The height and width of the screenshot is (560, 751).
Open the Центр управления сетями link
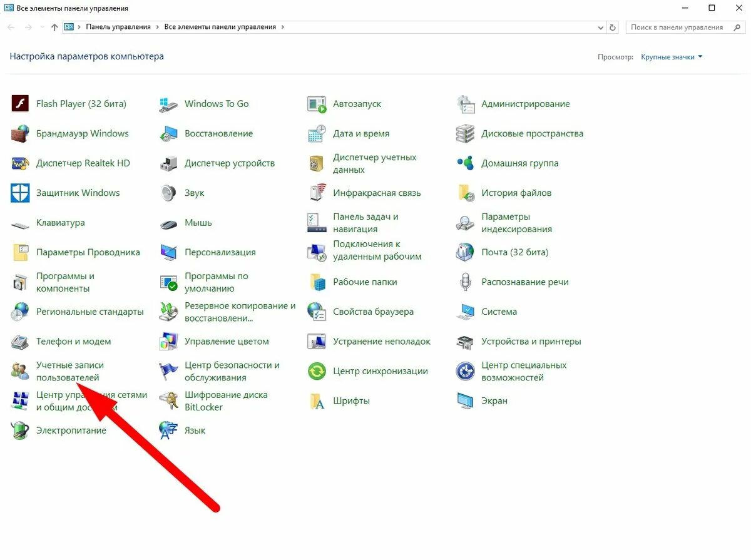(x=91, y=401)
